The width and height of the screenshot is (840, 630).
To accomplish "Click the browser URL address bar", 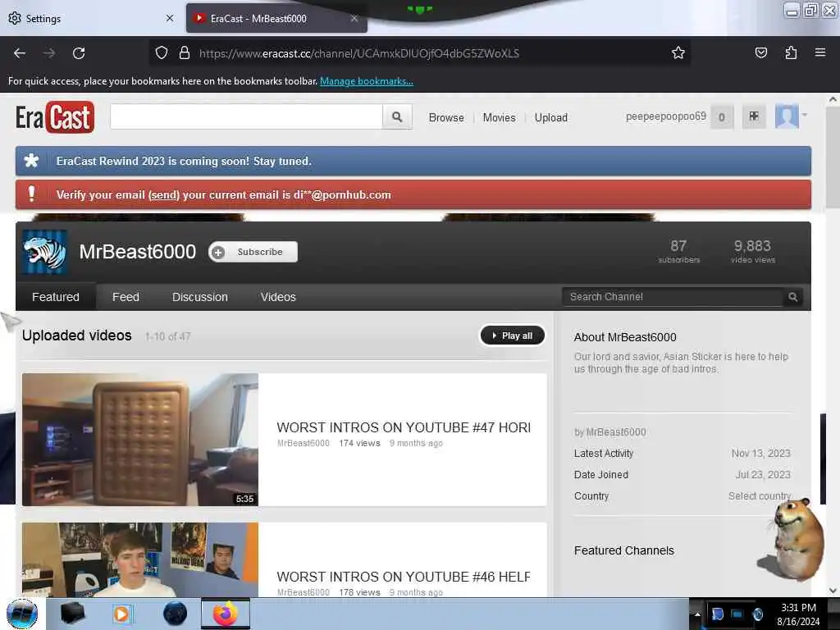I will point(418,53).
